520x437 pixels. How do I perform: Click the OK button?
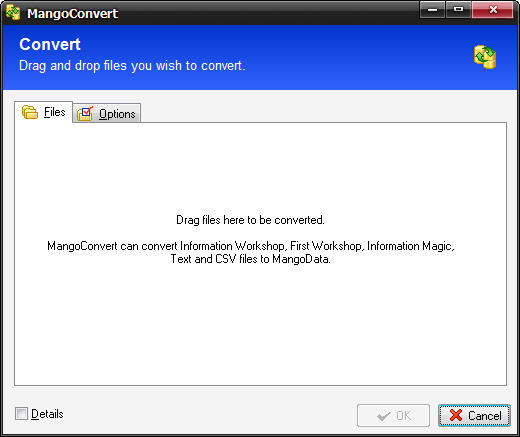tap(393, 415)
